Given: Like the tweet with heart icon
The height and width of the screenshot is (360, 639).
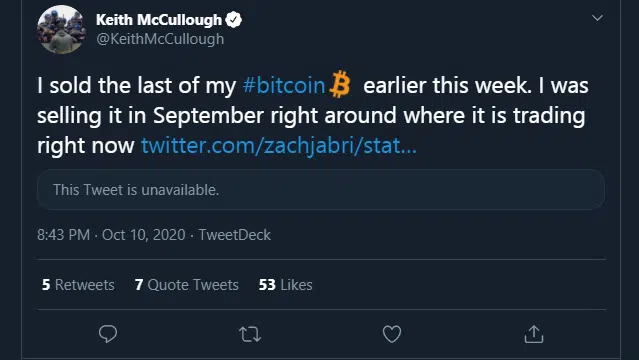Looking at the screenshot, I should (x=392, y=334).
